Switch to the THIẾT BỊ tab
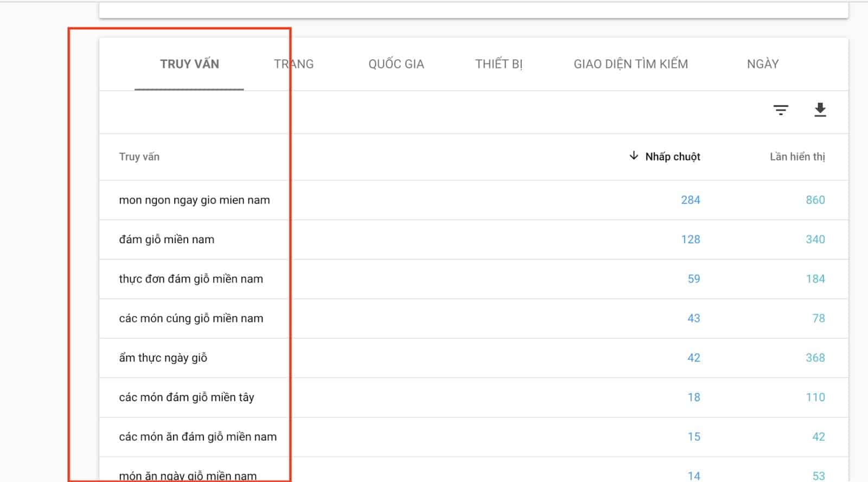 tap(499, 64)
